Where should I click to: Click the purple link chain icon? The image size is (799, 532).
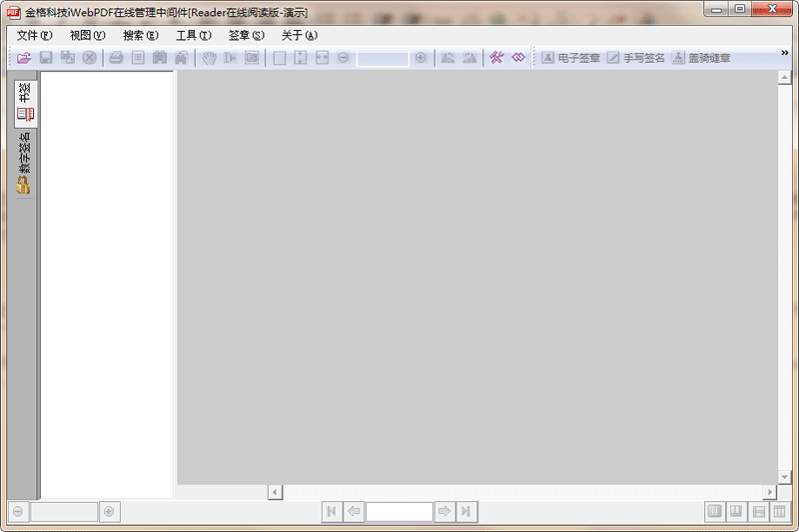[x=518, y=57]
